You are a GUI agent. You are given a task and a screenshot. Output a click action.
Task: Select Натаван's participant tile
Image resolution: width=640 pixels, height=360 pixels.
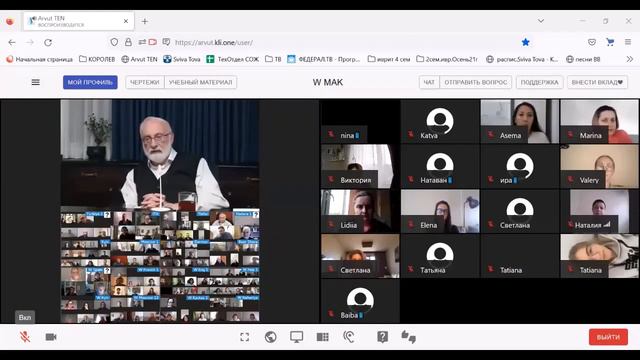[x=440, y=166]
